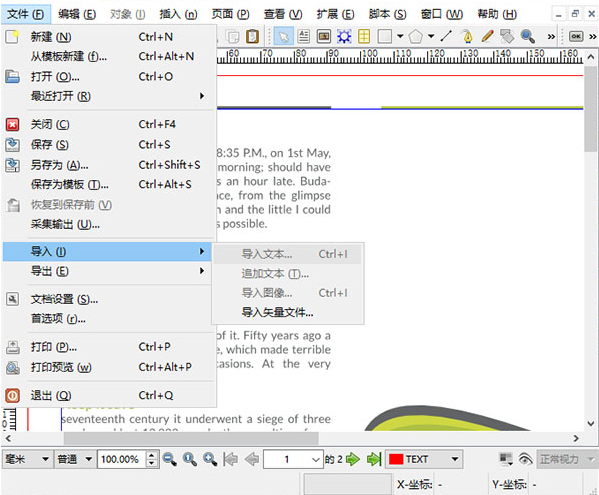
Task: Select the Line tool
Action: (x=446, y=37)
